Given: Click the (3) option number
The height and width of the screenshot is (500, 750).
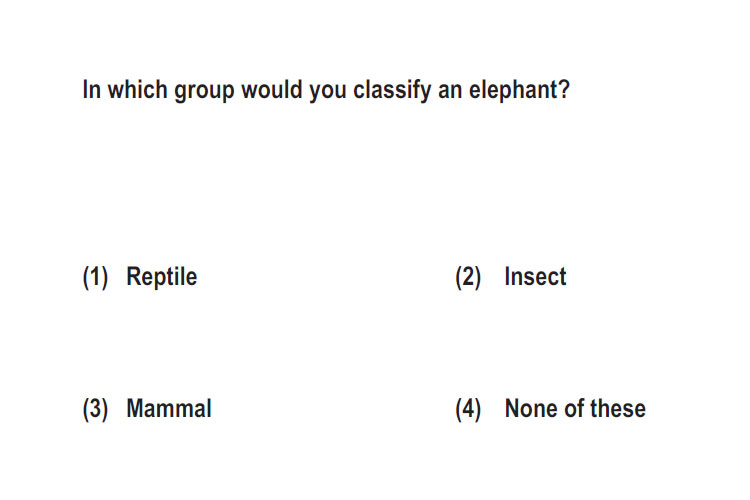Looking at the screenshot, I should pos(95,410).
